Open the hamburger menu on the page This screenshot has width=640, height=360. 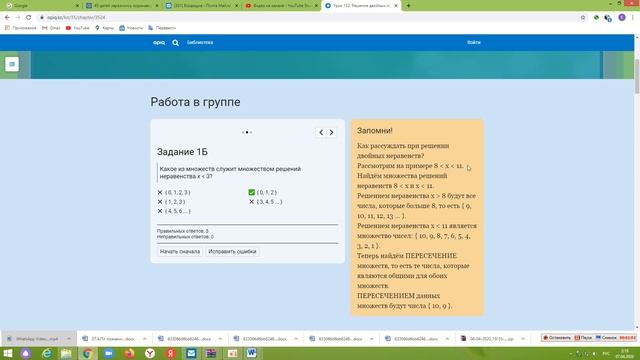click(12, 64)
